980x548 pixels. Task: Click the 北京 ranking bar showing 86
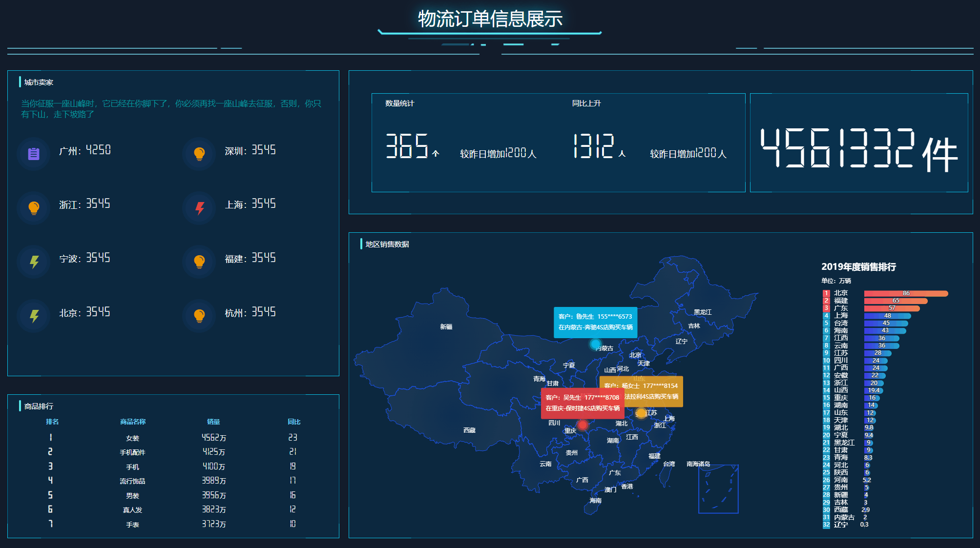pos(906,293)
